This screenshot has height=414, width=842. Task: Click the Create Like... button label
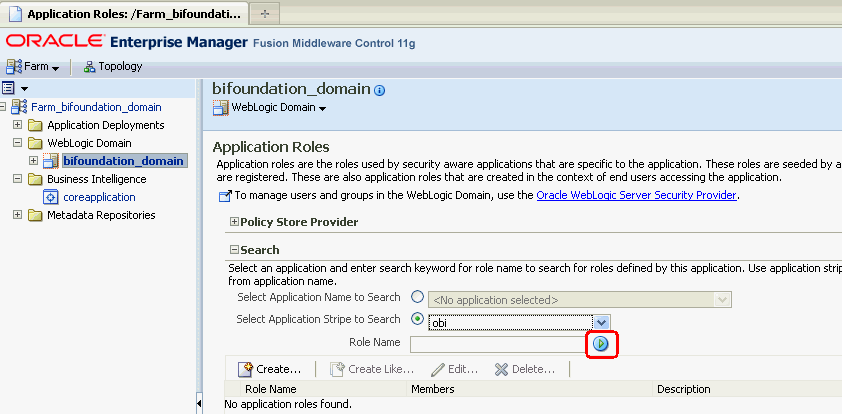[381, 369]
